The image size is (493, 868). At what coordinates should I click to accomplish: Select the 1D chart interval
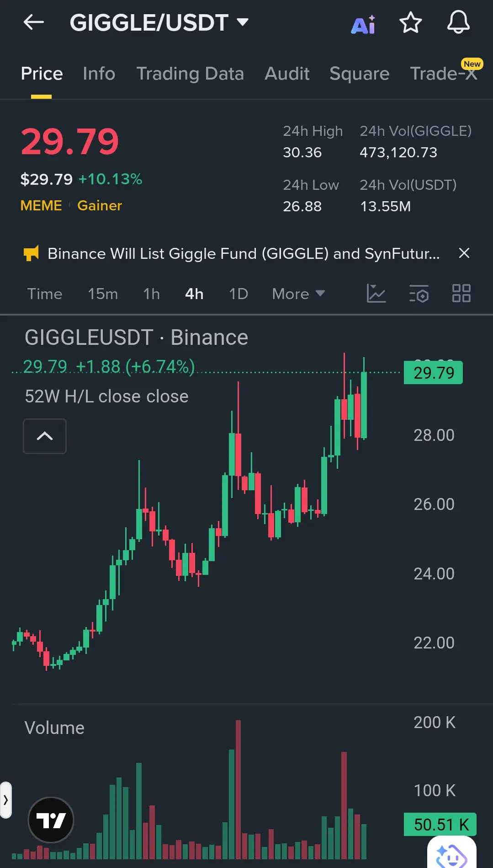click(239, 294)
